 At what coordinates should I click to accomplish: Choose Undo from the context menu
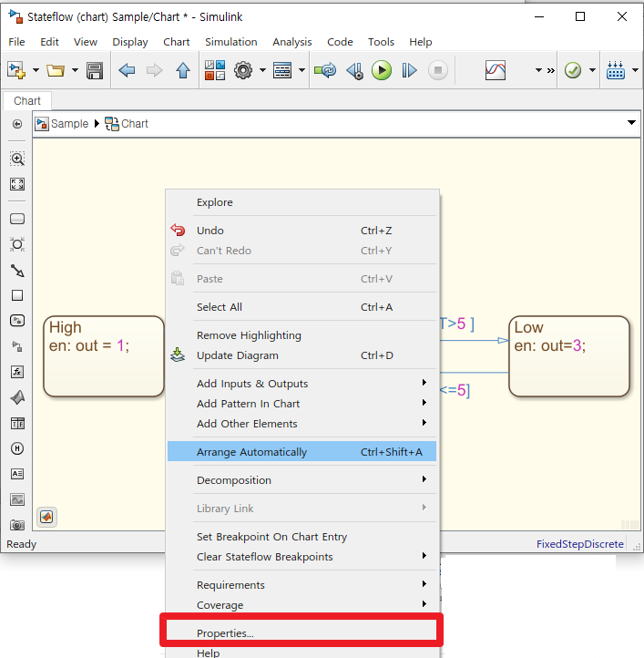coord(302,231)
